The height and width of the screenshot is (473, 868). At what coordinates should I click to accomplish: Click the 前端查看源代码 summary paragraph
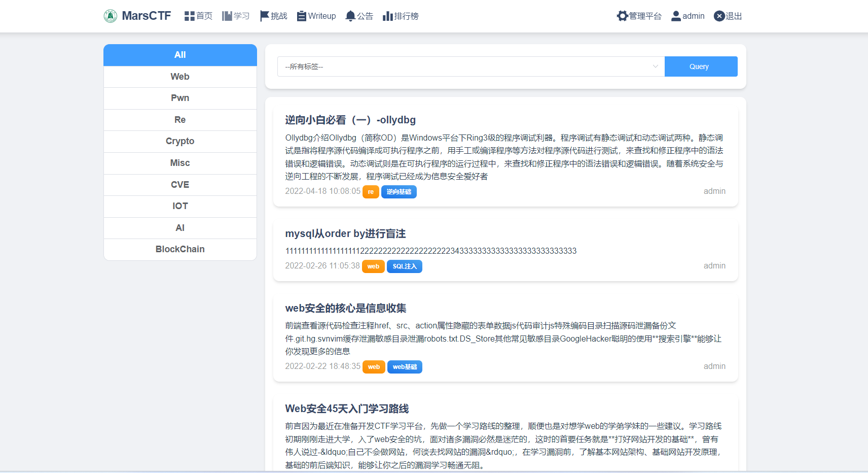503,339
